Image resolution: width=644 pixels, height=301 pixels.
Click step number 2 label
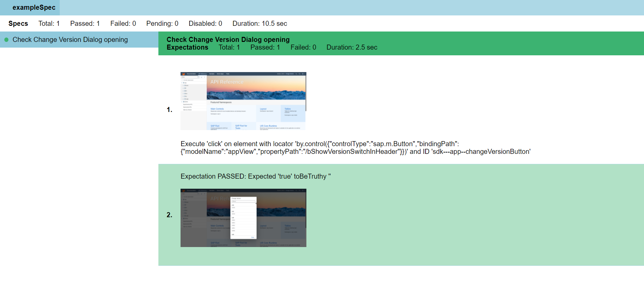(x=169, y=215)
